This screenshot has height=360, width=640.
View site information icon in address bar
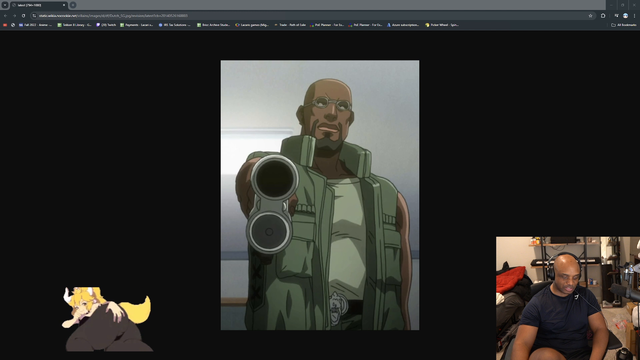pos(34,16)
